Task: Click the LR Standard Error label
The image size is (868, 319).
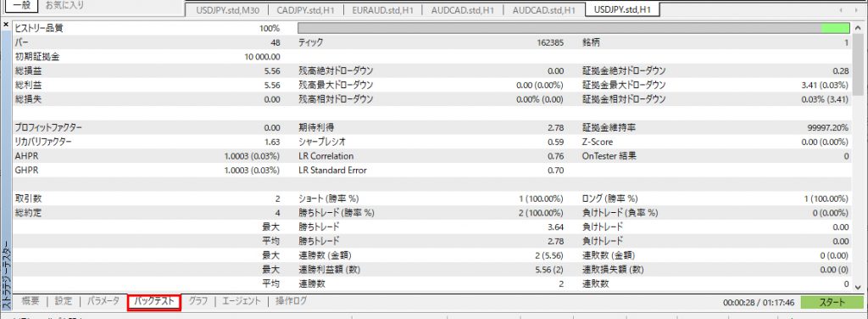Action: 332,171
